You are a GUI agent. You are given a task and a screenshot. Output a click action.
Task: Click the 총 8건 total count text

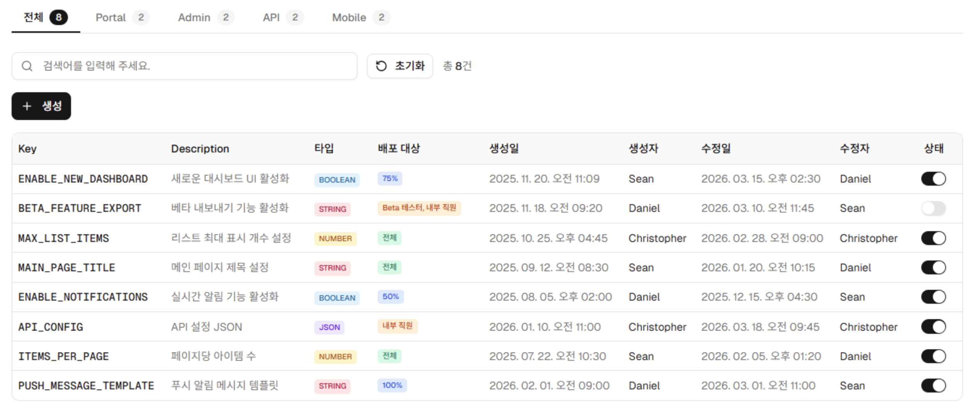click(x=457, y=66)
